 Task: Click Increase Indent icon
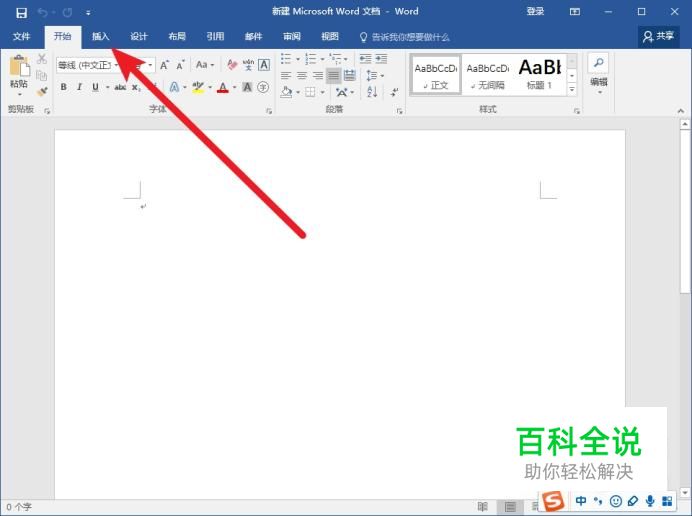(x=381, y=58)
